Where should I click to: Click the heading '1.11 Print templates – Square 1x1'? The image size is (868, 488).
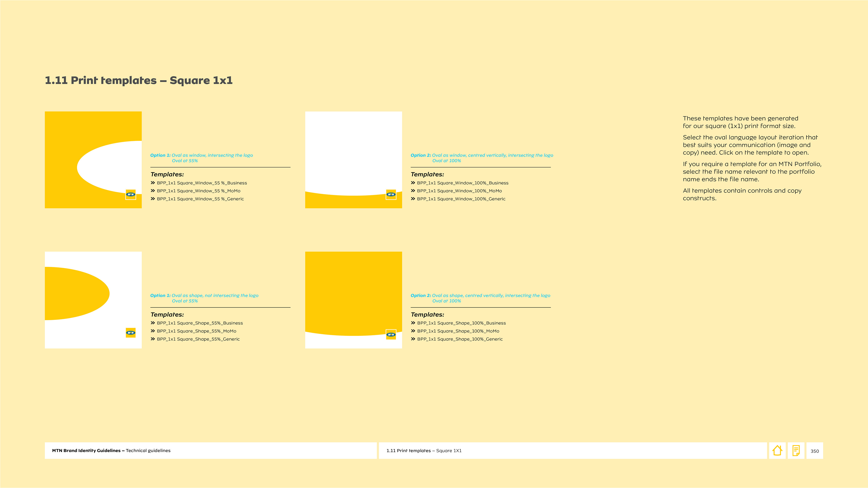point(139,80)
